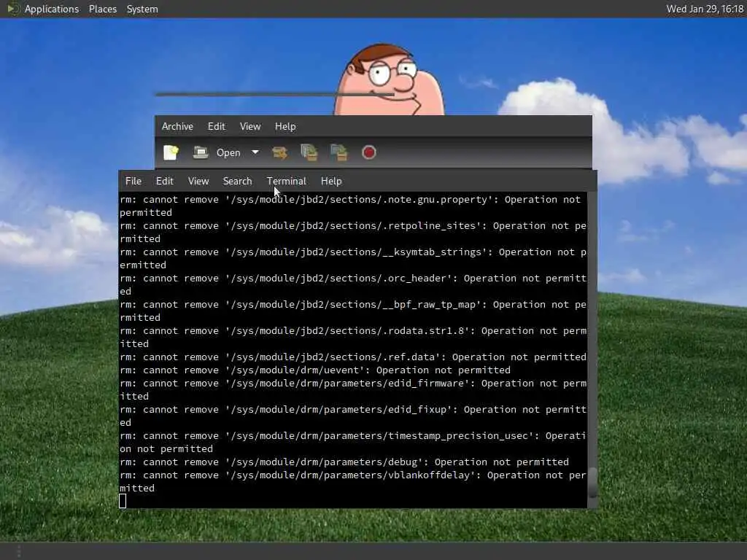Open the Edit menu in archive manager
The width and height of the screenshot is (747, 560).
(216, 126)
